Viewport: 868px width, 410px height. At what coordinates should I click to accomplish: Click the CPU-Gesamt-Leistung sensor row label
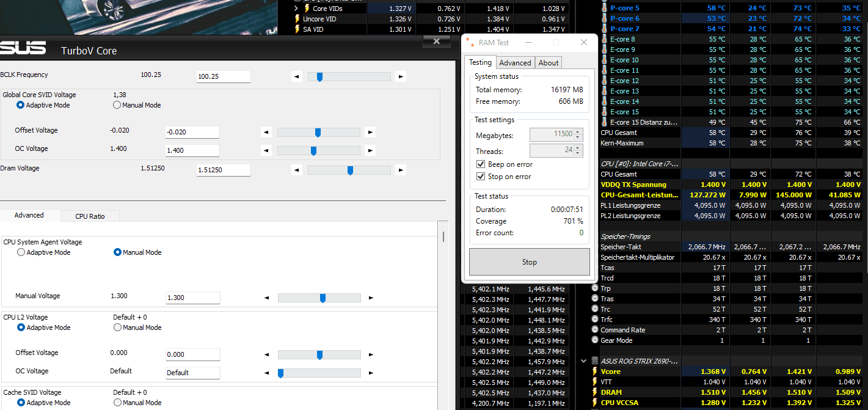pyautogui.click(x=639, y=195)
